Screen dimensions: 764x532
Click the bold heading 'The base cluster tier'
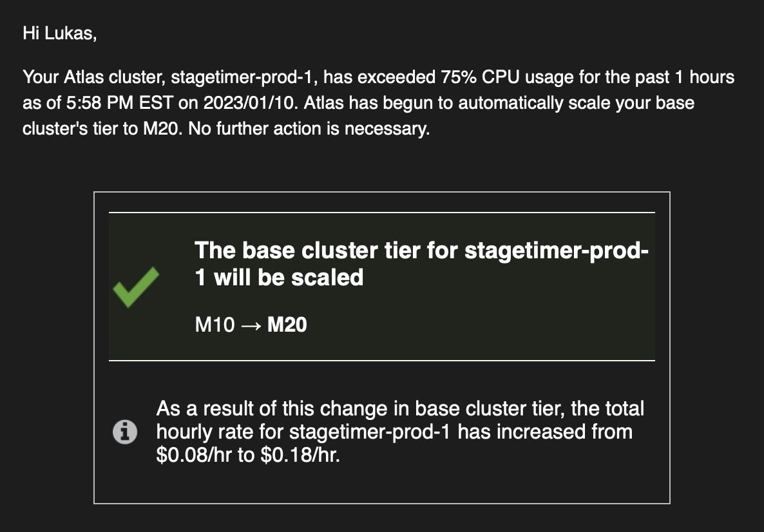point(307,251)
